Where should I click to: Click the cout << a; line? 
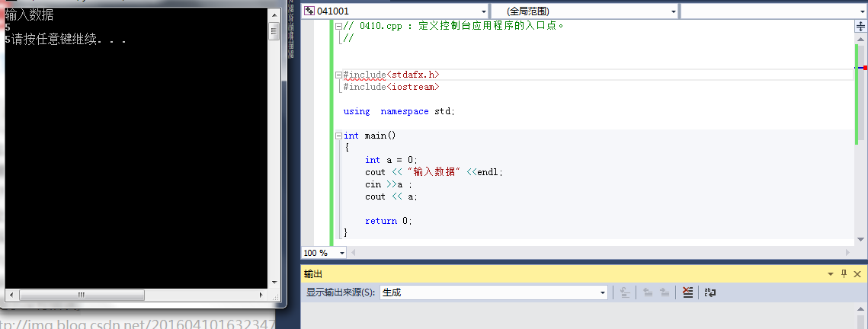pyautogui.click(x=392, y=196)
